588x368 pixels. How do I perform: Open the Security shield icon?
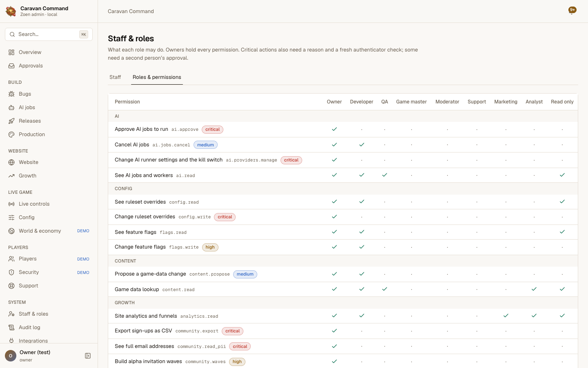click(x=11, y=272)
